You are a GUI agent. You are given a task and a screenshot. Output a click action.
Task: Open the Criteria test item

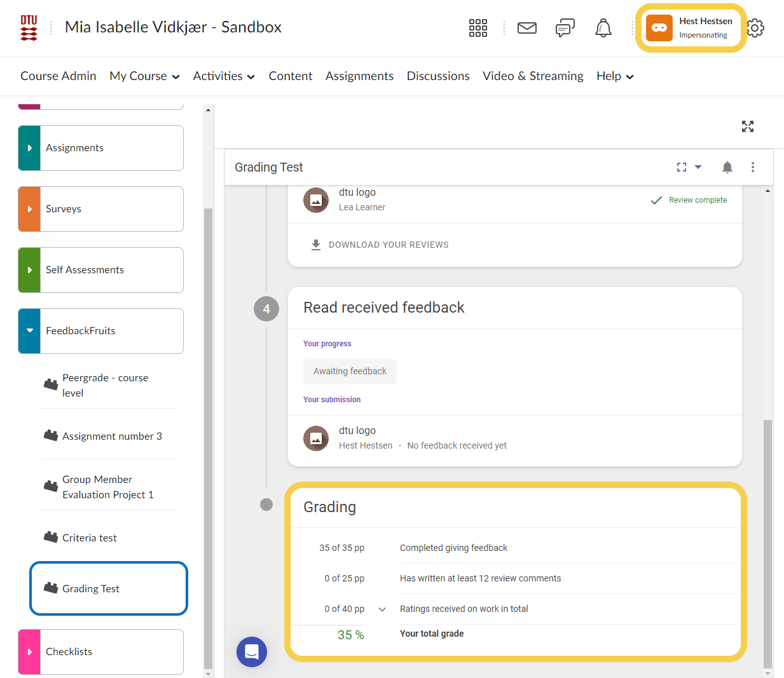[x=90, y=538]
